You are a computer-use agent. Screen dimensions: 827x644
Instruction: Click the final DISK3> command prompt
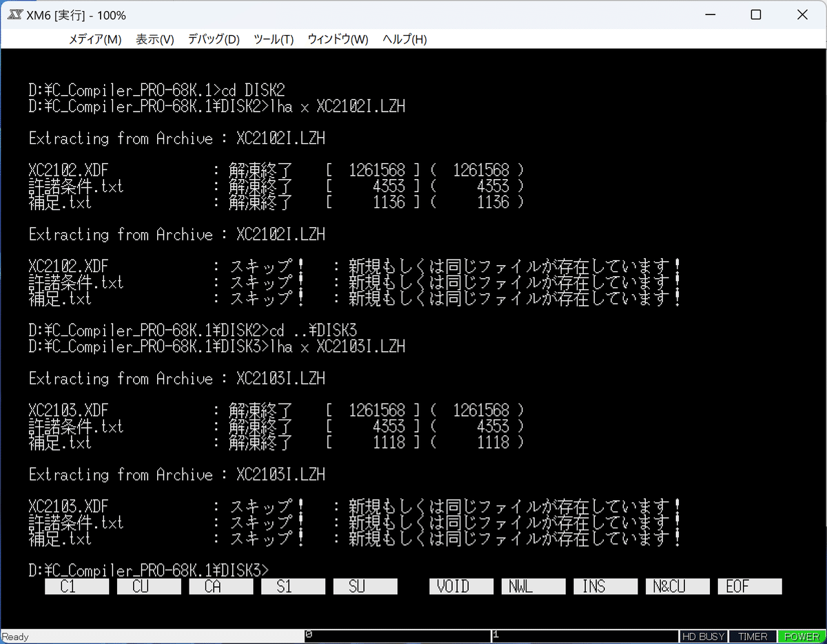click(149, 570)
